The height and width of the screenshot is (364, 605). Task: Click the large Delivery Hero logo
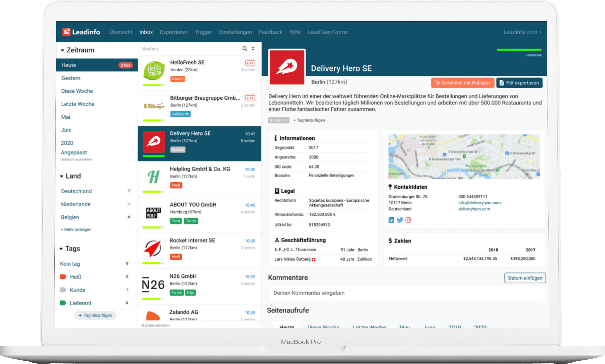pyautogui.click(x=287, y=67)
